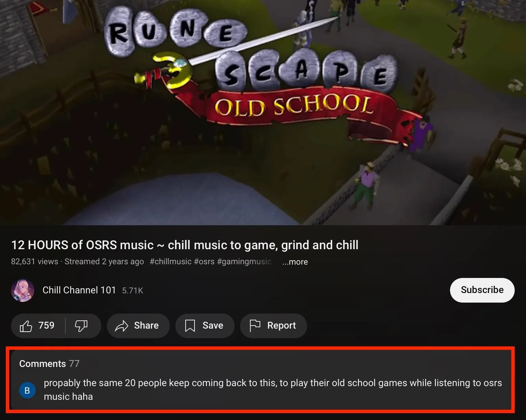This screenshot has width=526, height=420.
Task: Click the thumbs-down dislike icon
Action: [x=81, y=326]
